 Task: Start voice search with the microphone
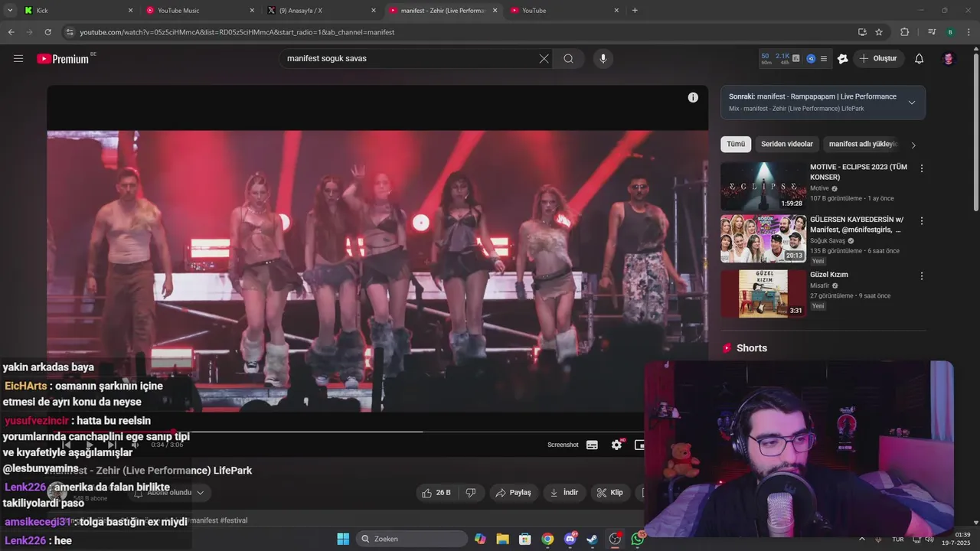point(603,59)
